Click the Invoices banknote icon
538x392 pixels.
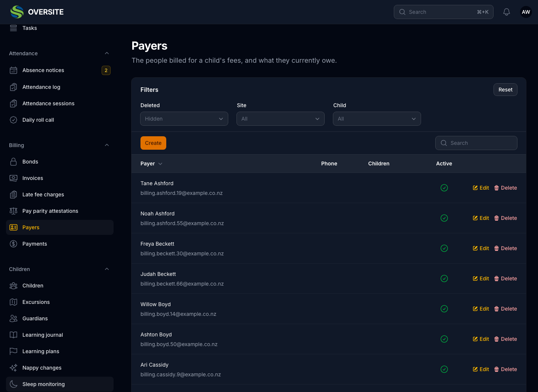pos(13,178)
